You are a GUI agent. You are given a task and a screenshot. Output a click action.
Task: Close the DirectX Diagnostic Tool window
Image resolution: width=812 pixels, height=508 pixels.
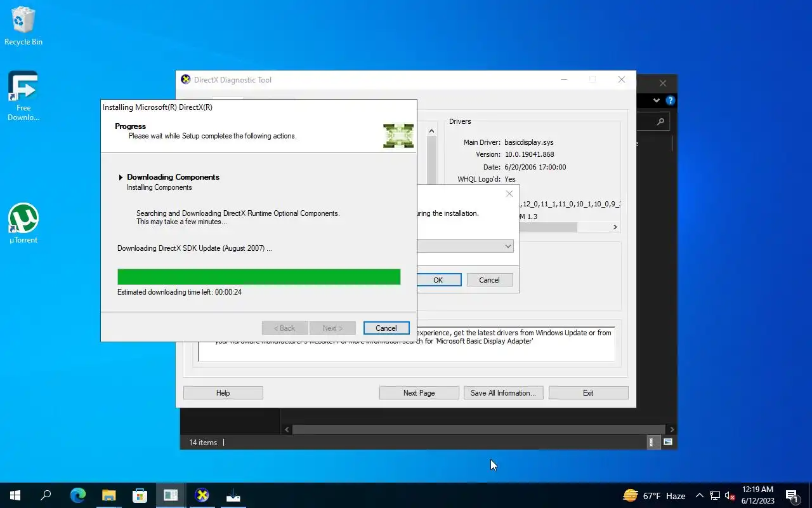(x=622, y=79)
